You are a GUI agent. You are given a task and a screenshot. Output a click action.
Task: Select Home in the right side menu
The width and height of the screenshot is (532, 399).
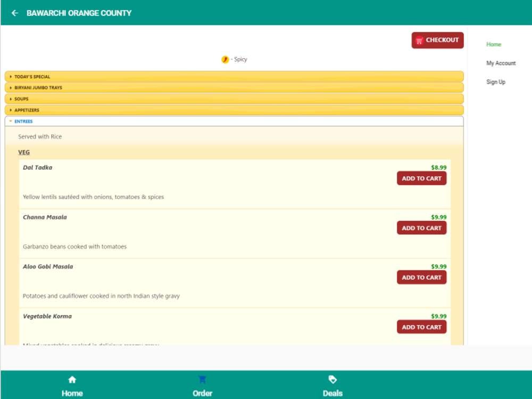(x=493, y=45)
